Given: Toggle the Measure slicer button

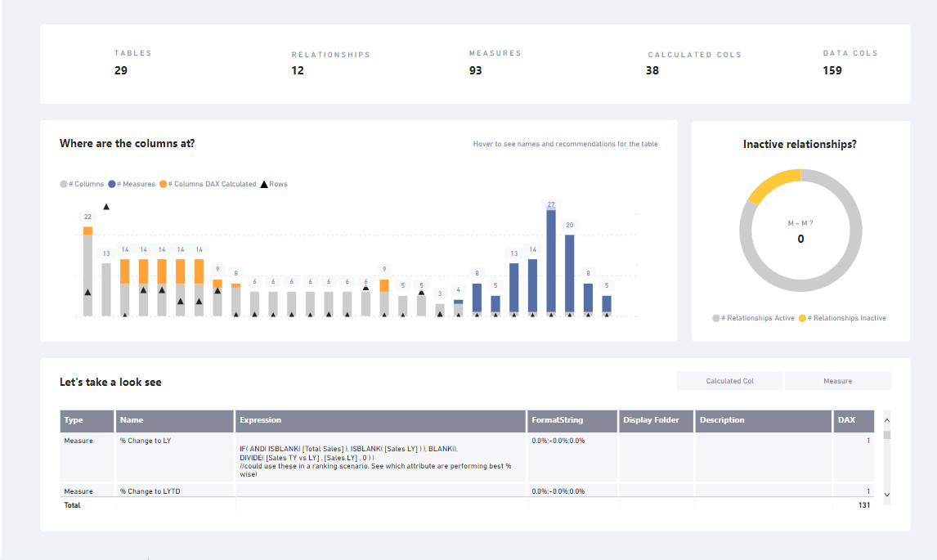Looking at the screenshot, I should coord(837,381).
